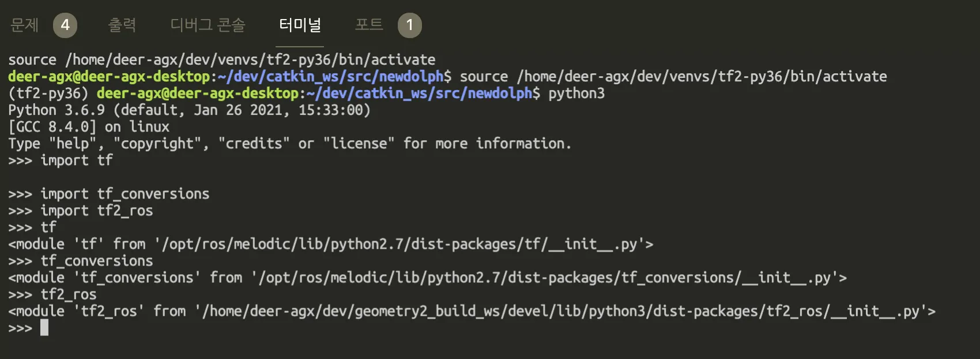The width and height of the screenshot is (980, 359).
Task: Switch to the 출력 output tab
Action: coord(122,25)
